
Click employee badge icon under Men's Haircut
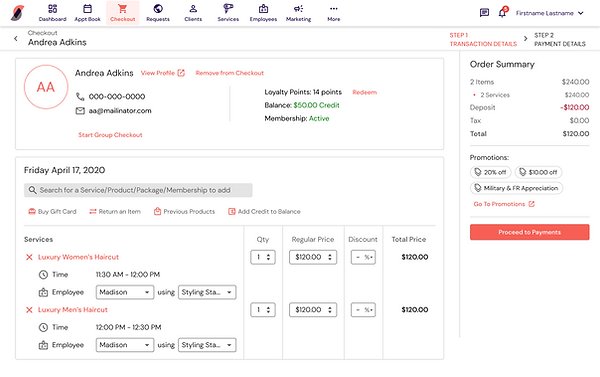43,345
